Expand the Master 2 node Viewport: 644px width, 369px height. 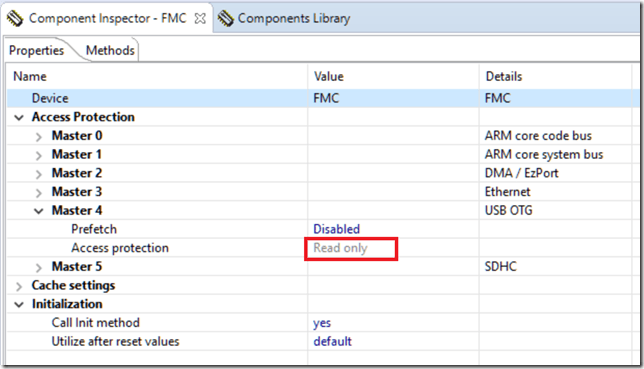[x=38, y=174]
